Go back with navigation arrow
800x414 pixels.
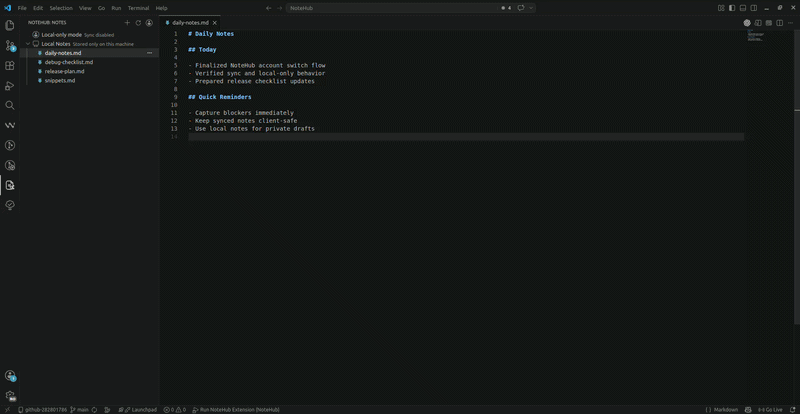268,8
